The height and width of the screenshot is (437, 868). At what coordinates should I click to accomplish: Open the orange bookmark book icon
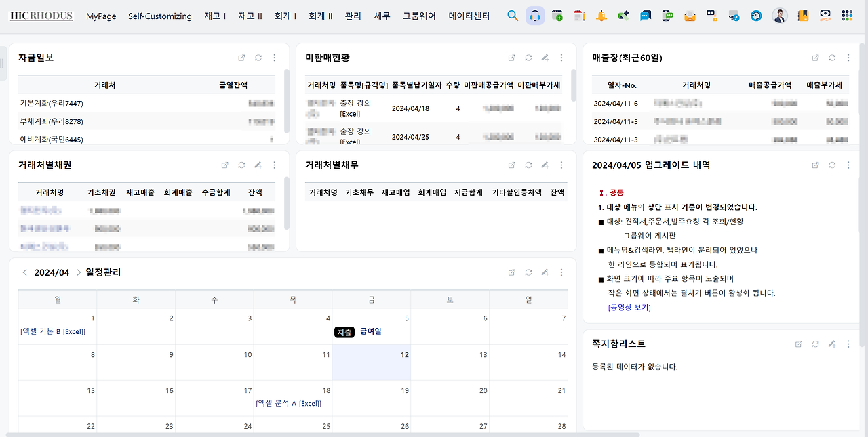coord(803,16)
